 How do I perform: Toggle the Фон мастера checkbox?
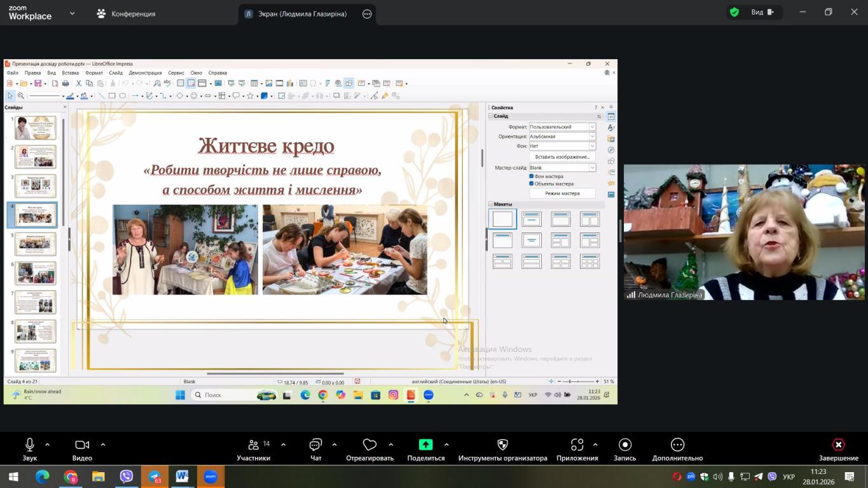point(532,176)
